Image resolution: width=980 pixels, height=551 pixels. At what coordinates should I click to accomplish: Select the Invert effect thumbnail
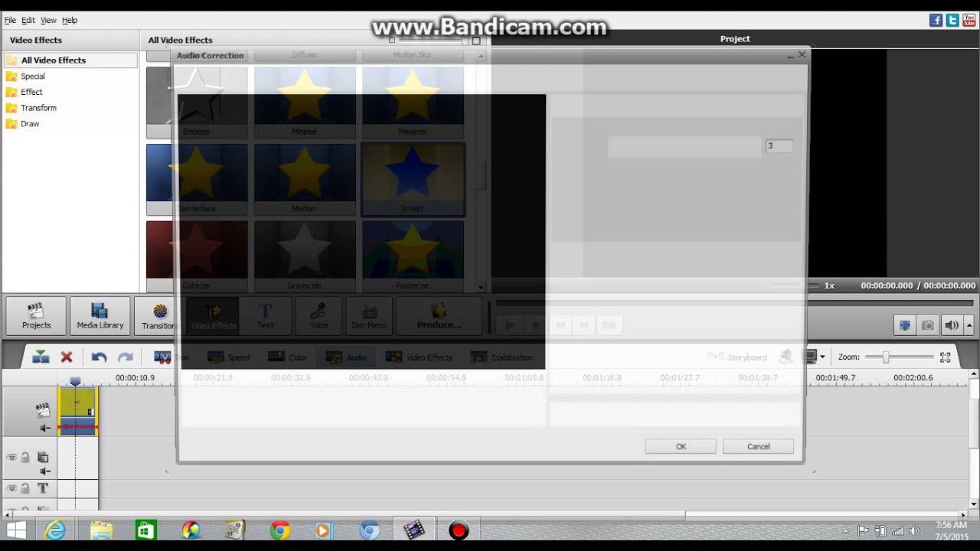click(x=413, y=178)
